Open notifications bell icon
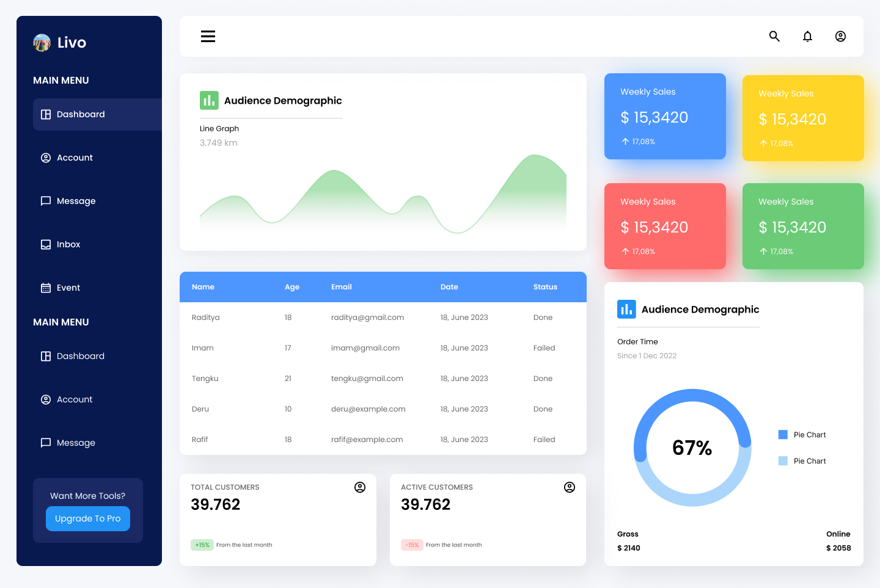This screenshot has width=880, height=588. tap(807, 37)
